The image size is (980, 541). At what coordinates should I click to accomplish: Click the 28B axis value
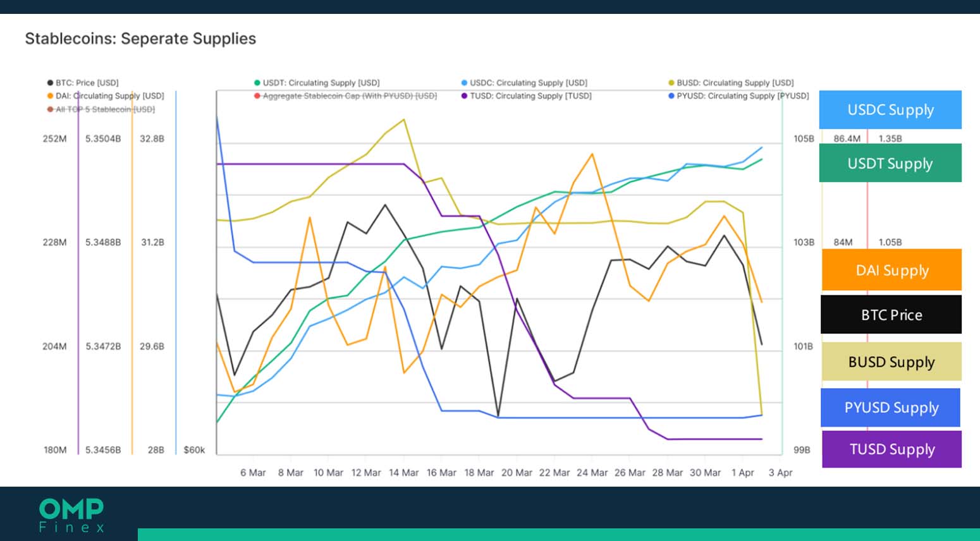156,450
